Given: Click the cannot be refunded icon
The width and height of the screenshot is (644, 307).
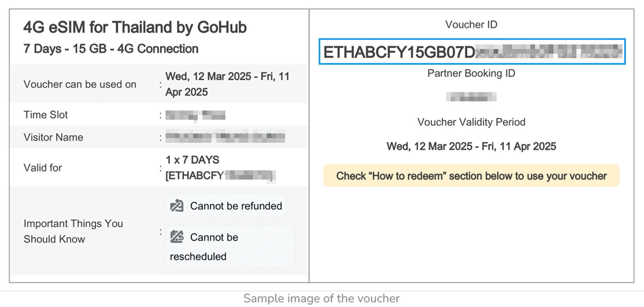Looking at the screenshot, I should 177,206.
